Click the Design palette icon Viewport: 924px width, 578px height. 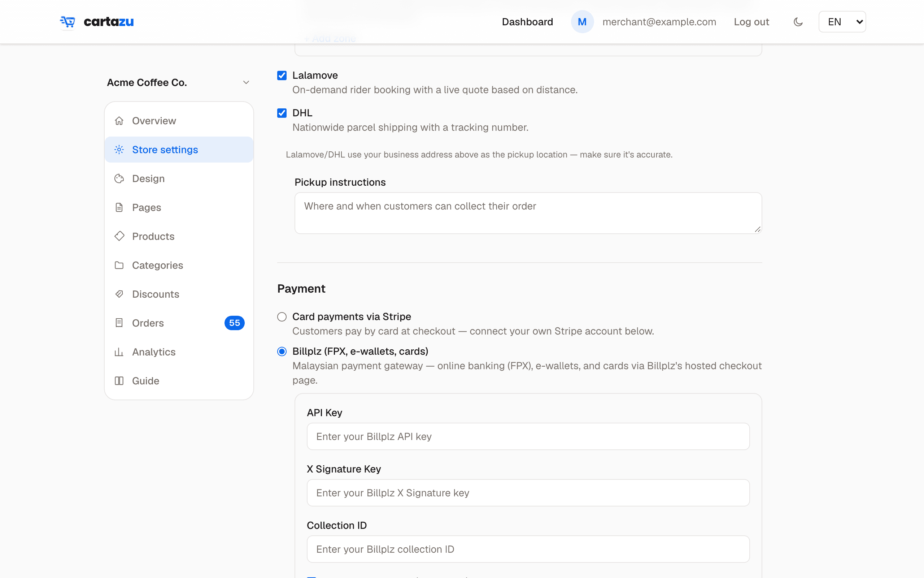pos(119,178)
